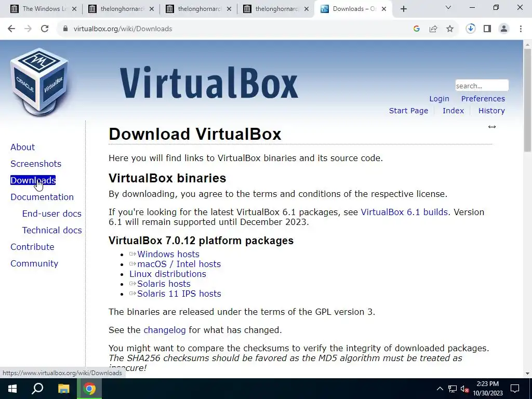This screenshot has height=399, width=532.
Task: Click the address bar URL
Action: 123,29
